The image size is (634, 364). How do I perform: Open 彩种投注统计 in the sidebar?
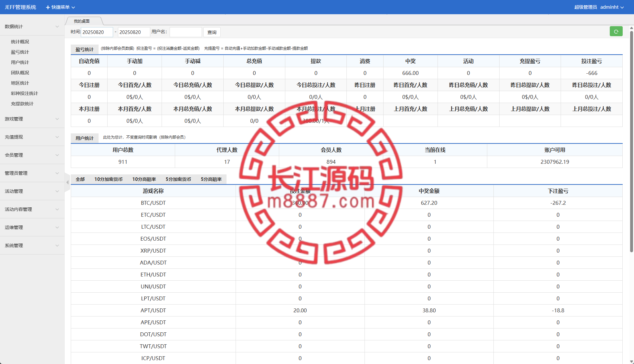[25, 93]
